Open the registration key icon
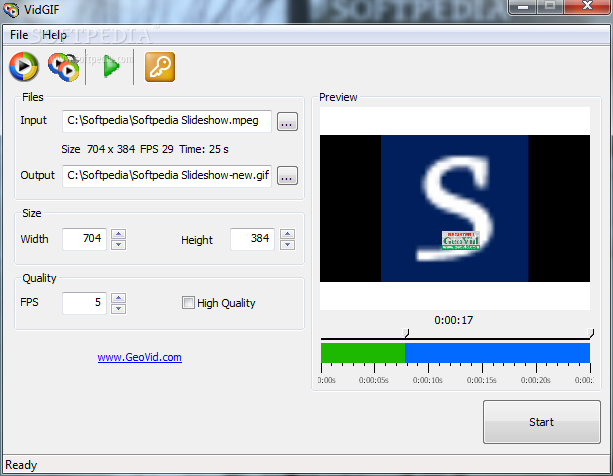Screen dimensions: 613x476 [x=160, y=67]
